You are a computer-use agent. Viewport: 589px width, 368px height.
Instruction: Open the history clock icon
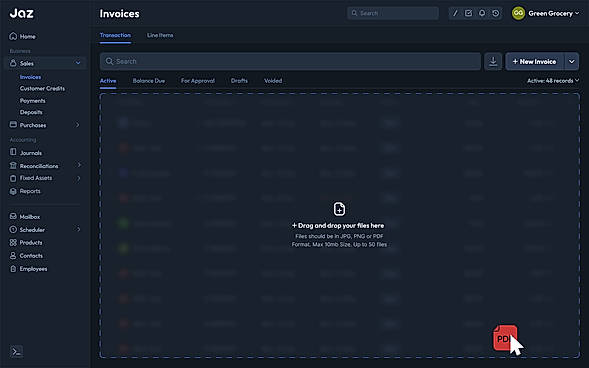495,13
